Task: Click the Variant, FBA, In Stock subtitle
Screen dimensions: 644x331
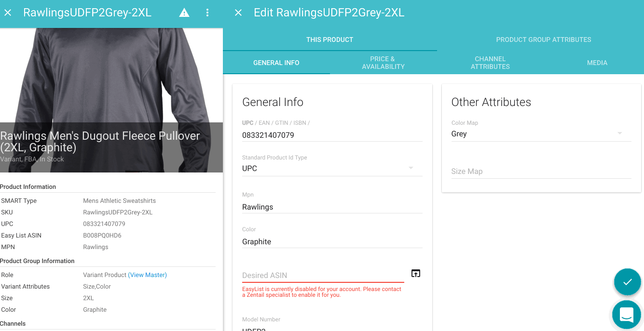Action: tap(32, 159)
